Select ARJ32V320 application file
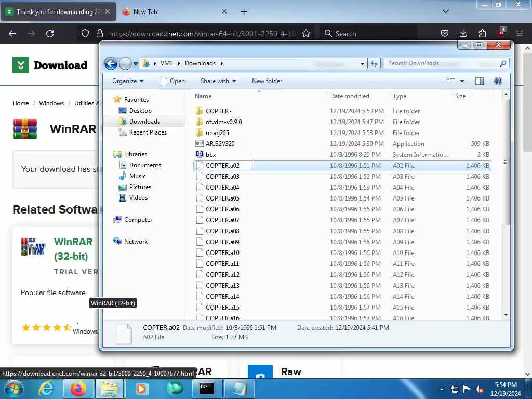Image resolution: width=532 pixels, height=399 pixels. coord(220,143)
